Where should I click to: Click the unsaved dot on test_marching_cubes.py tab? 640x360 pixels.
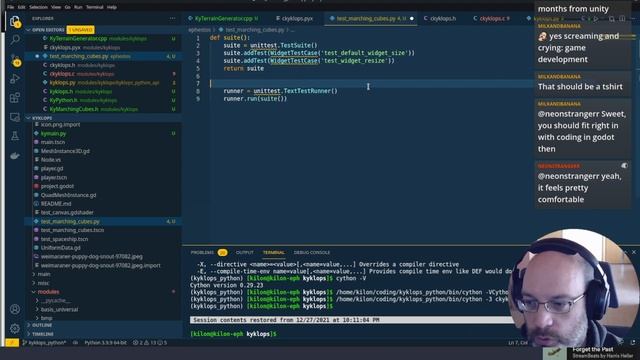(412, 18)
